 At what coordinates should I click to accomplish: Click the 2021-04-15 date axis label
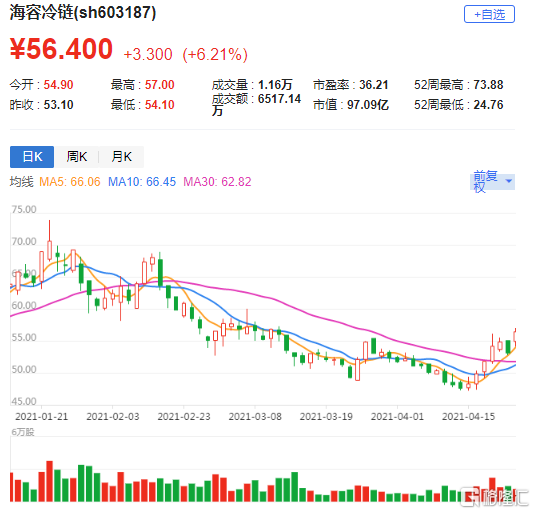pyautogui.click(x=468, y=417)
